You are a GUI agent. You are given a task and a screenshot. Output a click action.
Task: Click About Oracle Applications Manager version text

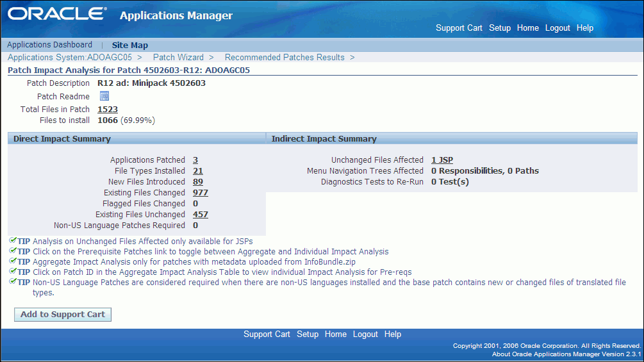click(566, 354)
